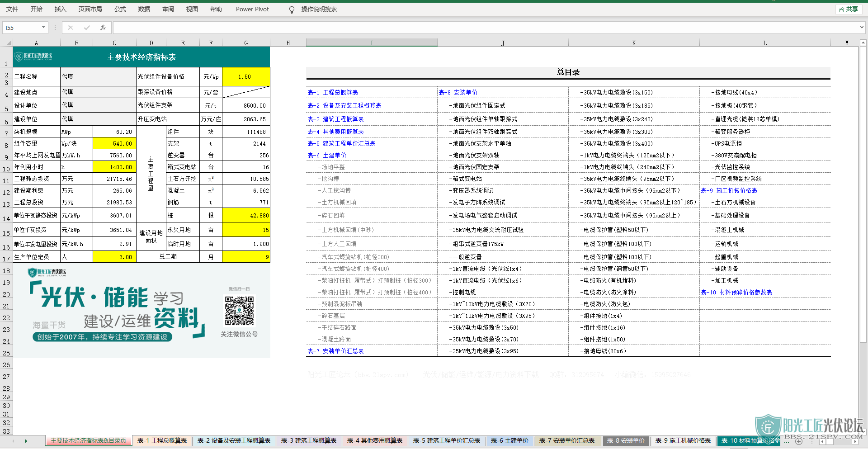This screenshot has height=449, width=868.
Task: Switch to 表-4 其他费用概算表 sheet tab
Action: [x=375, y=441]
